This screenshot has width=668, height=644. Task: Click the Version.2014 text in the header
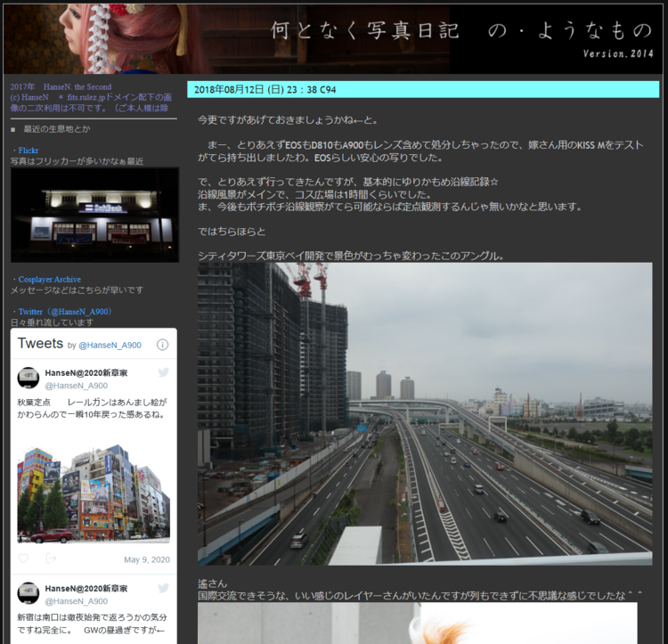618,53
